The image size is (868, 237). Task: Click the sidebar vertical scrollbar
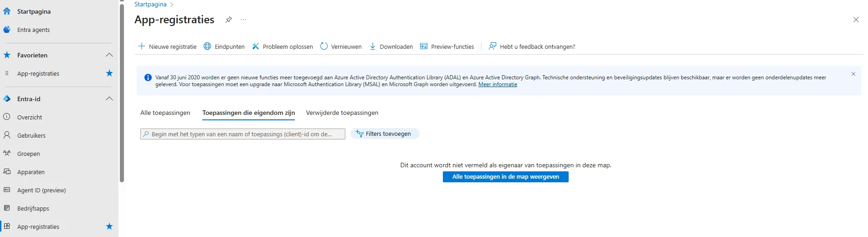click(x=122, y=93)
